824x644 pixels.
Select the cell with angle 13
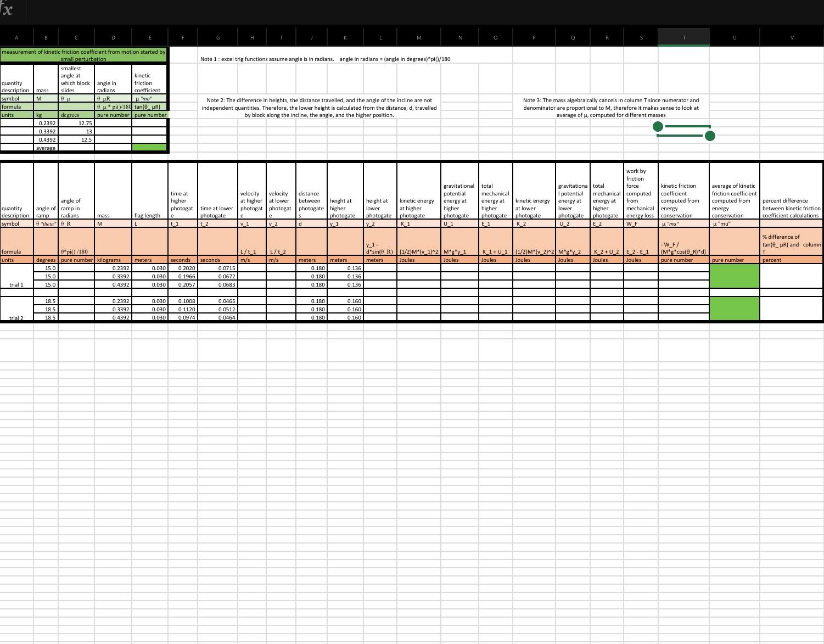pos(76,132)
